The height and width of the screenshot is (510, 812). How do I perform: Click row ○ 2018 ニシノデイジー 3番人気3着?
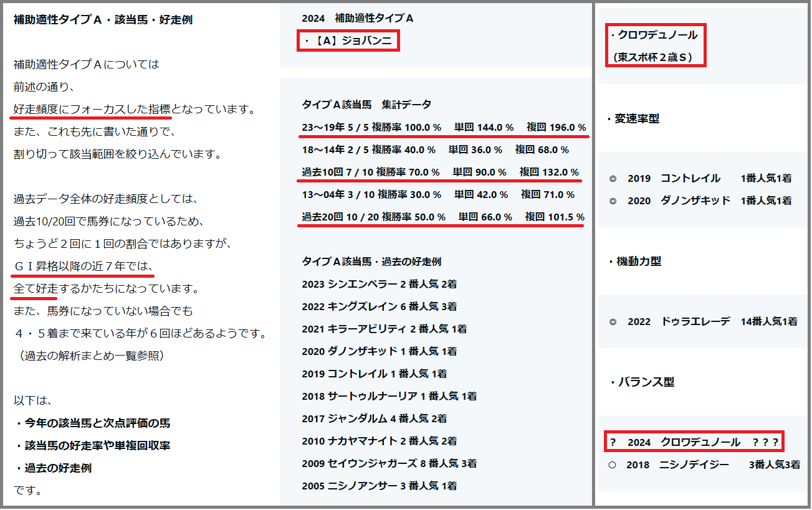705,465
